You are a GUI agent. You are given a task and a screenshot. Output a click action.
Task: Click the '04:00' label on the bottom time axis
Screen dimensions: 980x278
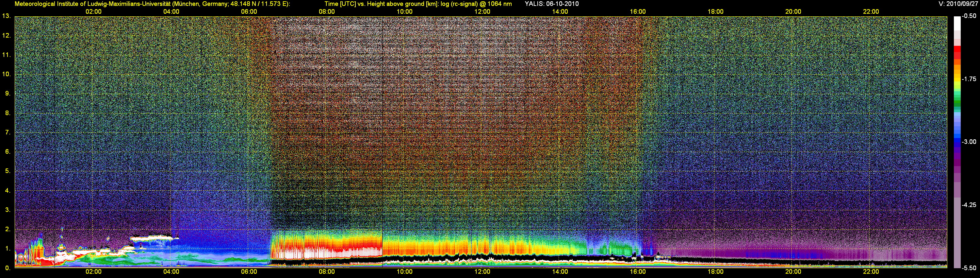coord(171,271)
